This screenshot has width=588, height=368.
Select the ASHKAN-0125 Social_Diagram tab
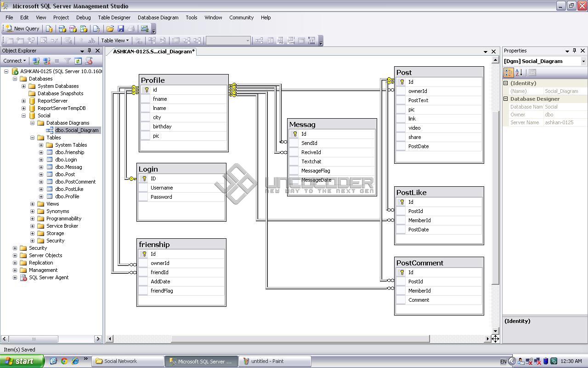(x=154, y=52)
